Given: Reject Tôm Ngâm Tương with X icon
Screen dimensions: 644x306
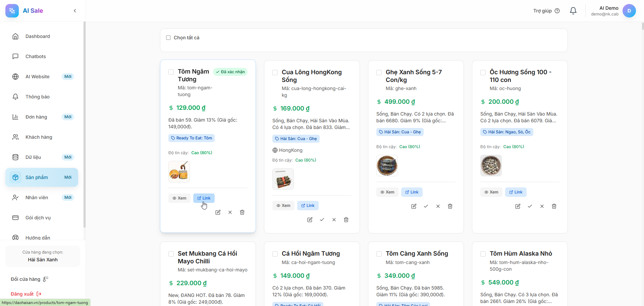Looking at the screenshot, I should 230,212.
